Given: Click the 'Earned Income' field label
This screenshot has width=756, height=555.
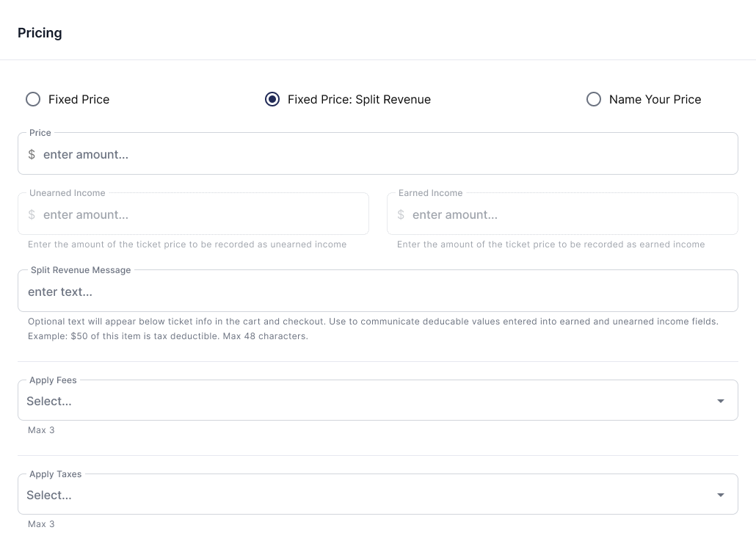Looking at the screenshot, I should tap(431, 193).
